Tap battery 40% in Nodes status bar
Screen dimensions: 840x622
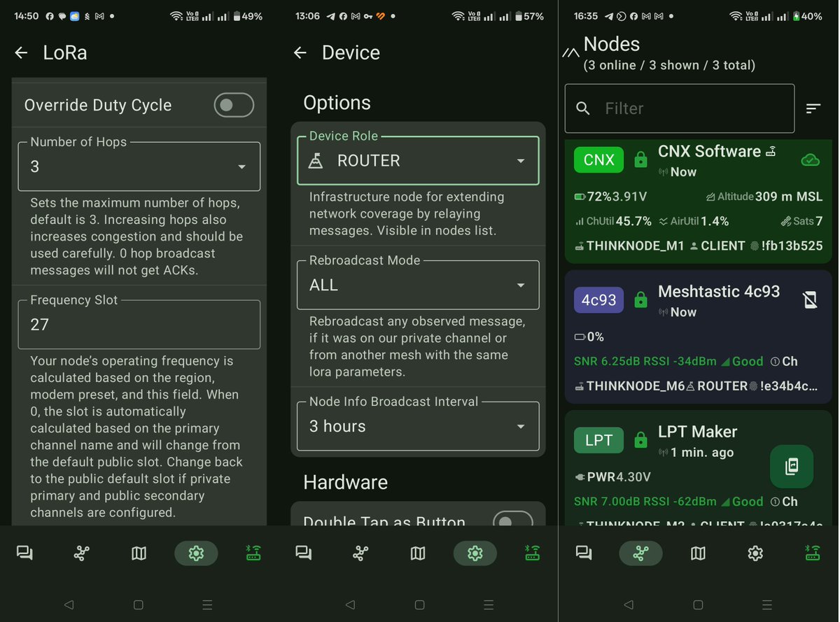[x=807, y=16]
